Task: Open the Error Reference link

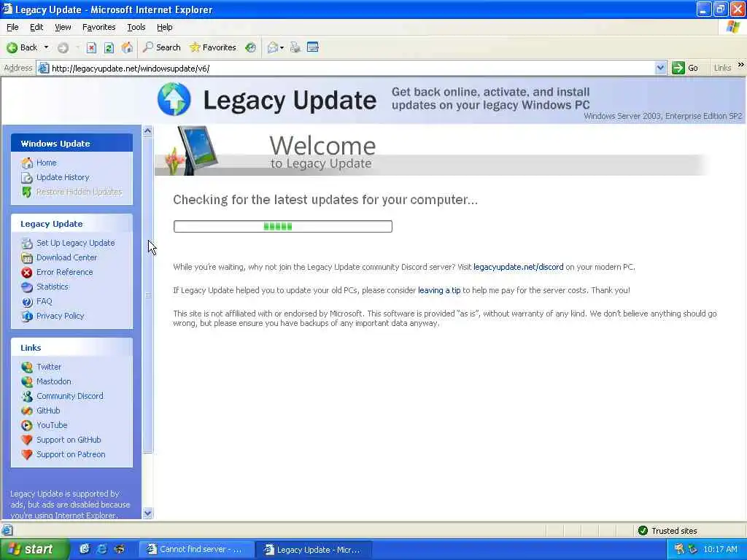Action: 64,273
